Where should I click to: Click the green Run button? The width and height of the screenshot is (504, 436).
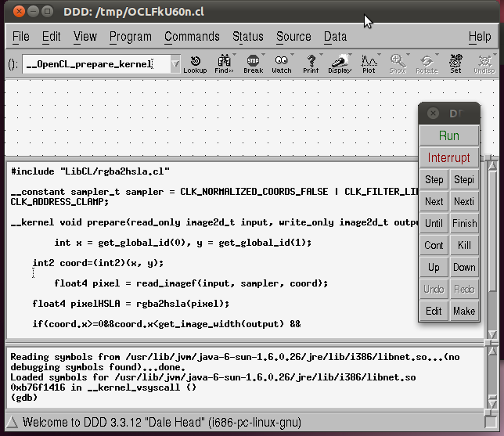click(449, 135)
